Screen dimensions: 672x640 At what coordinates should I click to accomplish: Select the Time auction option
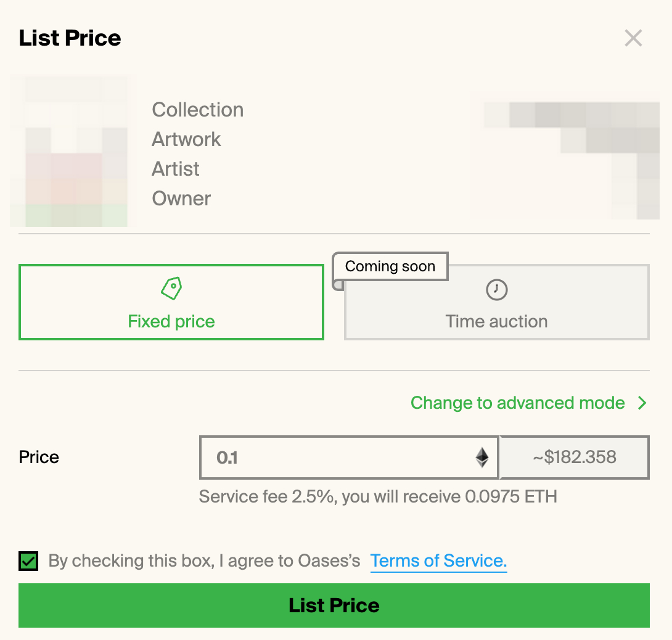coord(497,302)
